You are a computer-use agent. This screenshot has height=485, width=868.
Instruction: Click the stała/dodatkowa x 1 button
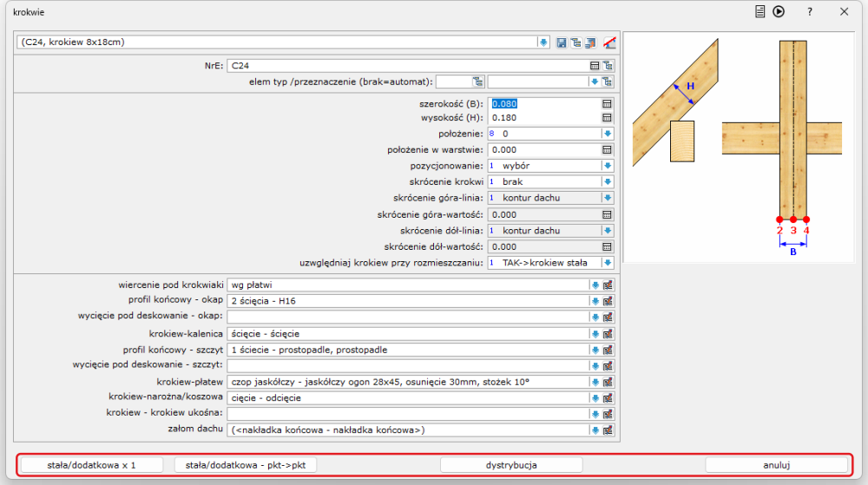[x=92, y=465]
